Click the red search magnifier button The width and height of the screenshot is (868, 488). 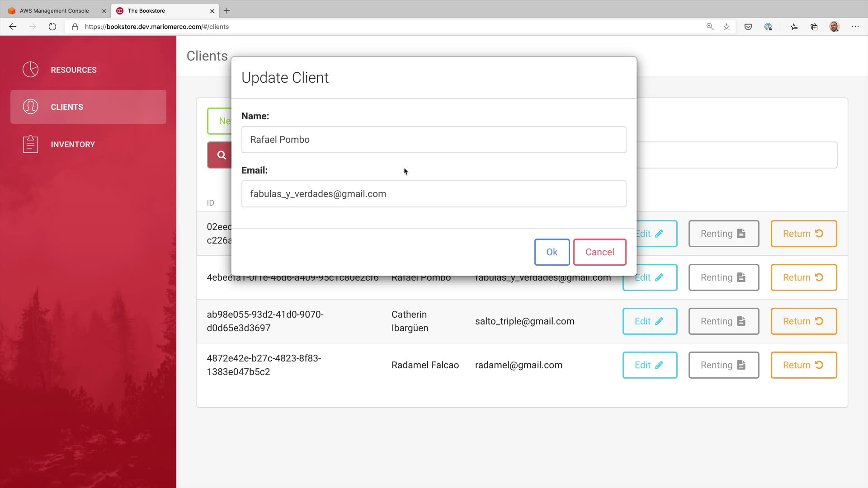221,155
